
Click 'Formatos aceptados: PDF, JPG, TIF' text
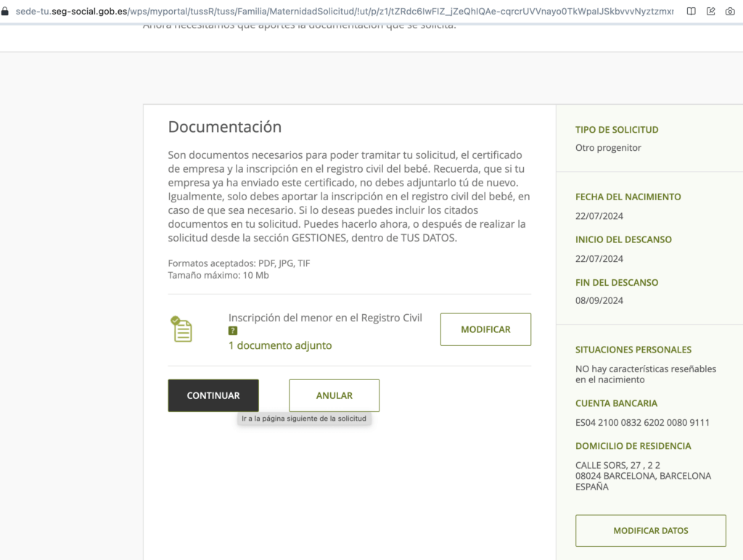pos(239,263)
